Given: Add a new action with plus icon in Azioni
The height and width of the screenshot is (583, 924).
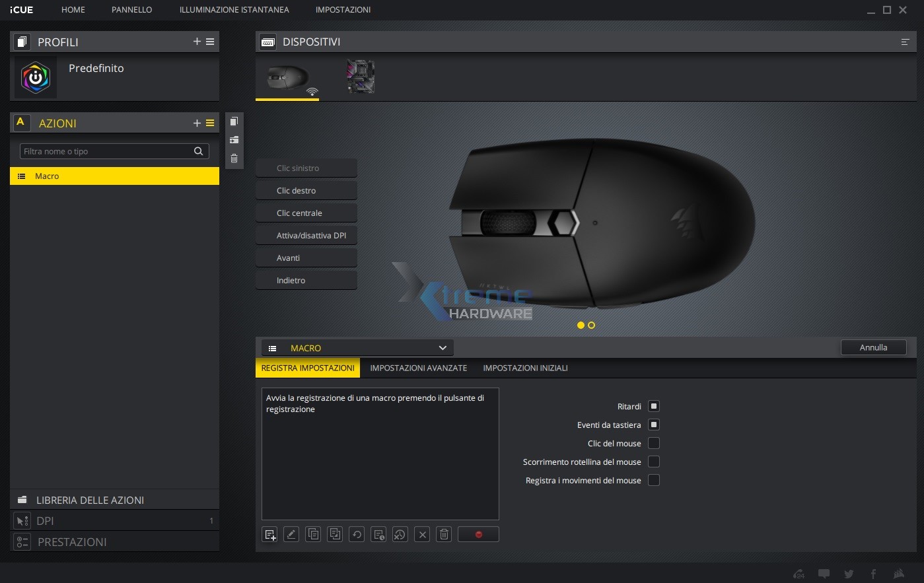Looking at the screenshot, I should pos(196,123).
